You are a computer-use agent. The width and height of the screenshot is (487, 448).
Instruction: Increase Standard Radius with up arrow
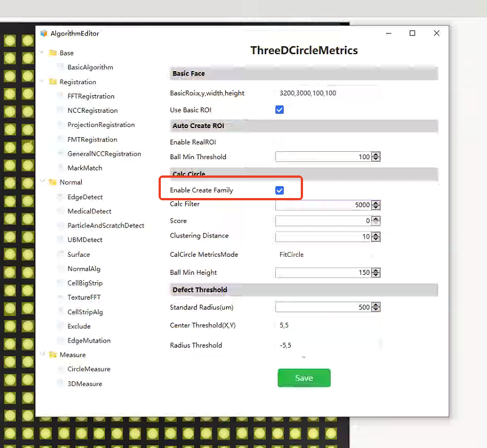376,305
